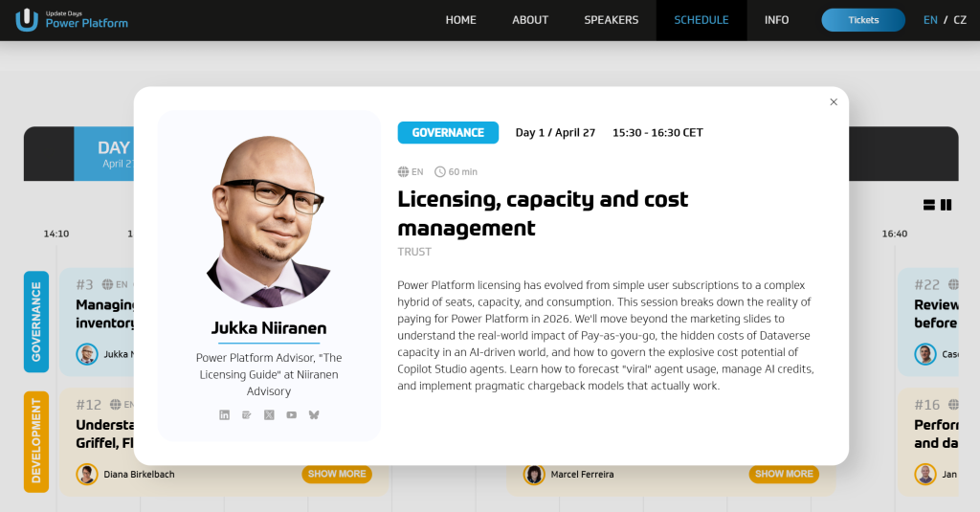Go to the Home page
This screenshot has height=512, width=980.
460,20
